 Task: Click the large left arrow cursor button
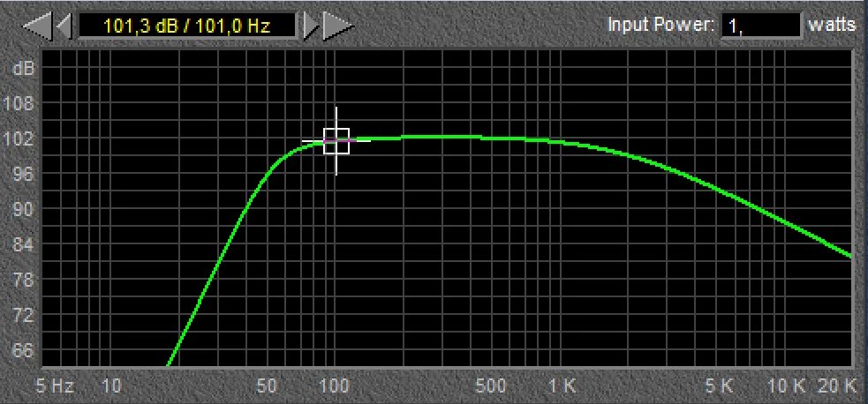point(37,25)
